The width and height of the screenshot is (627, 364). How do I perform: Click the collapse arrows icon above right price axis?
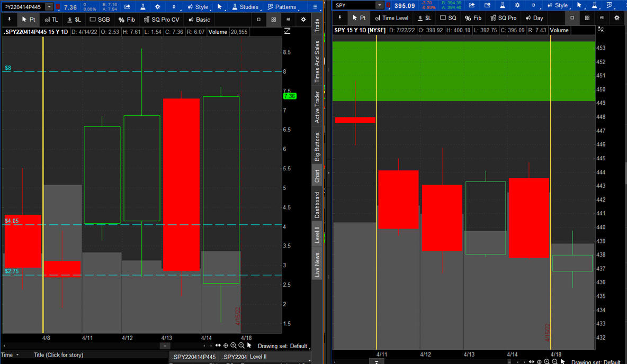[x=601, y=29]
